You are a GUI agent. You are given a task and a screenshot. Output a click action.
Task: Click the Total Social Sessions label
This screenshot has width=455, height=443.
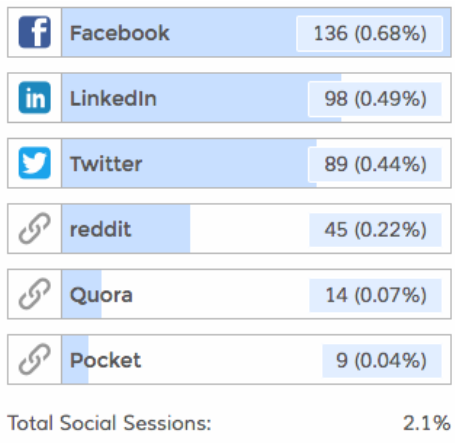(x=109, y=423)
